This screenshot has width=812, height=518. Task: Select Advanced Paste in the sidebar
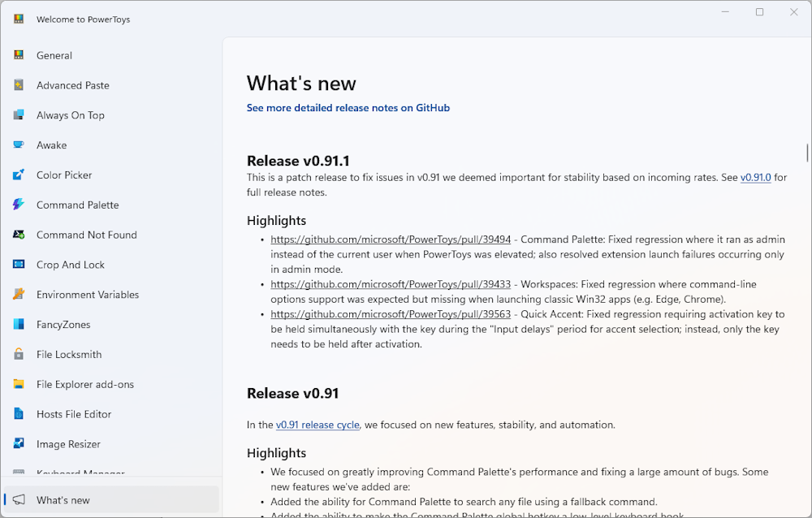111,85
